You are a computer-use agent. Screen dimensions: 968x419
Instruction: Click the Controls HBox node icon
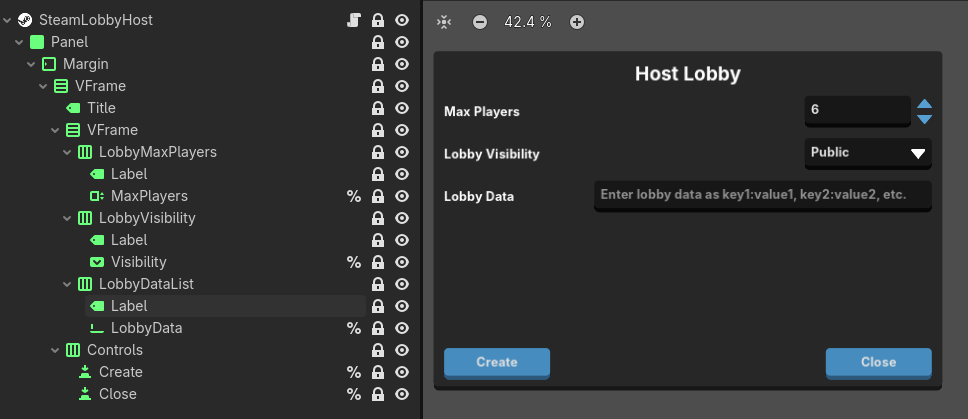click(x=73, y=350)
